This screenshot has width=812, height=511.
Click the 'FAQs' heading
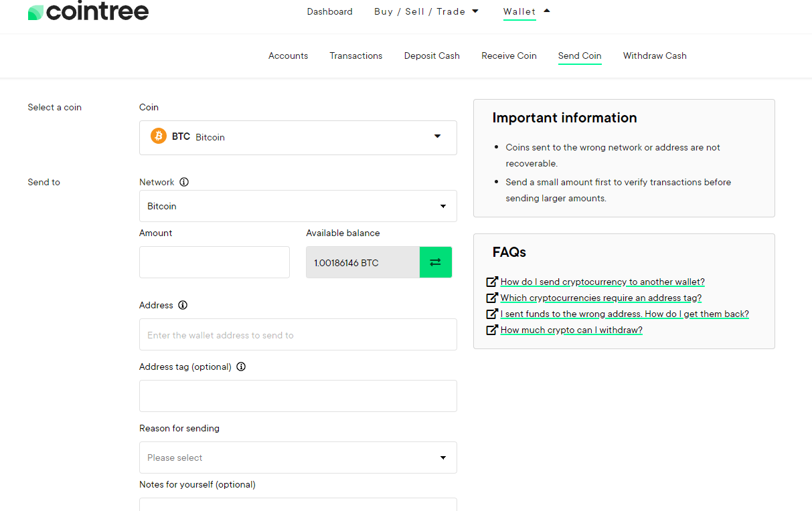point(509,252)
